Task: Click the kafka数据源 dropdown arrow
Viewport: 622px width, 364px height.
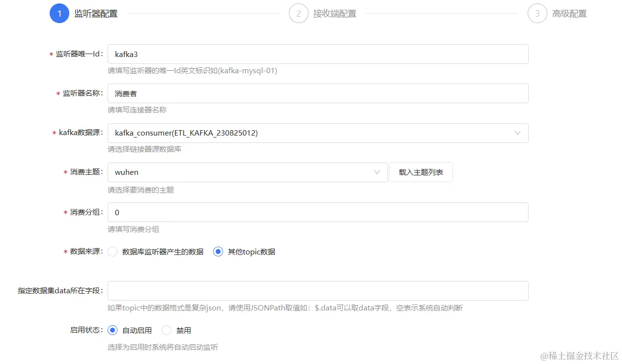Action: (517, 133)
